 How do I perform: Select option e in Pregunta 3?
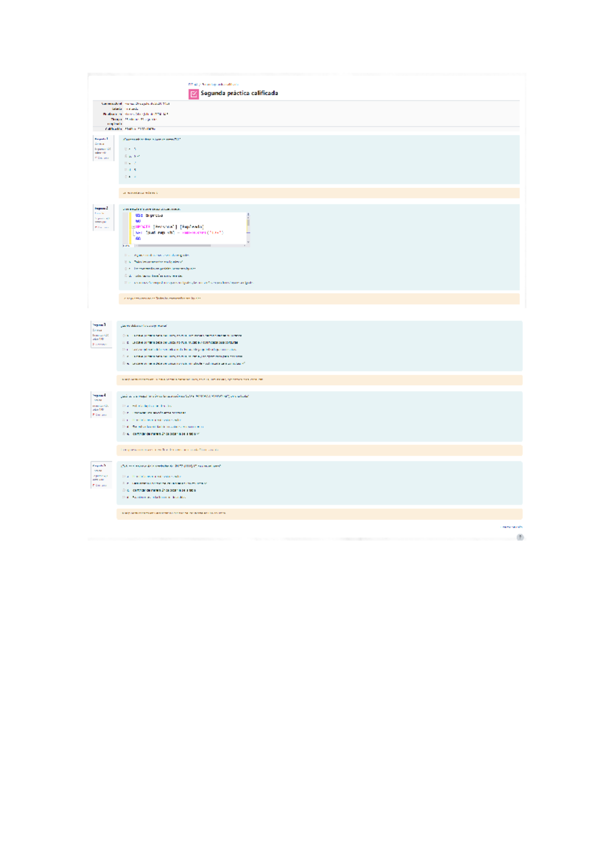124,363
